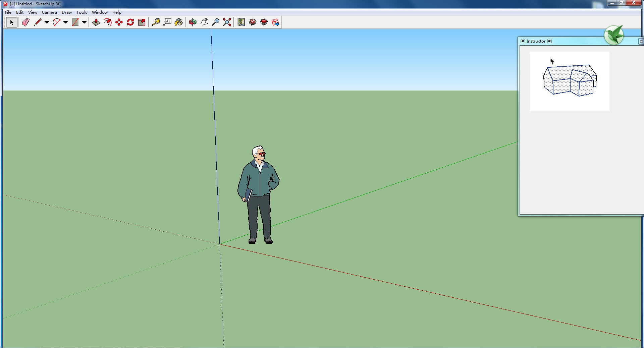644x348 pixels.
Task: Click the Text label tool button
Action: pyautogui.click(x=167, y=22)
